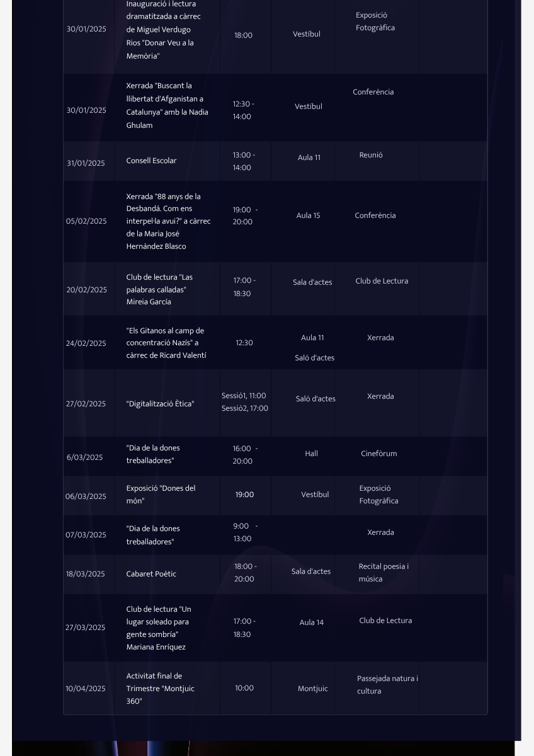Select the "Las palabras calladas" club title

159,289
